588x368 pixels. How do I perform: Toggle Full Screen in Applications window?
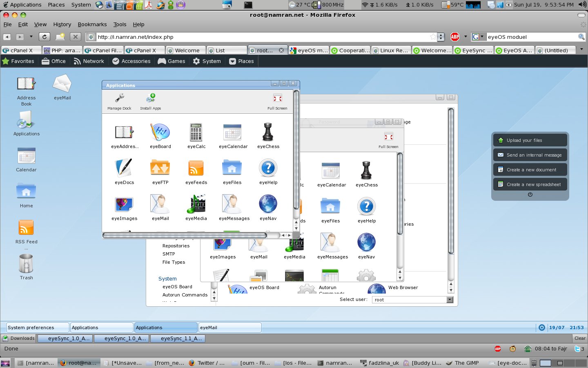tap(277, 99)
